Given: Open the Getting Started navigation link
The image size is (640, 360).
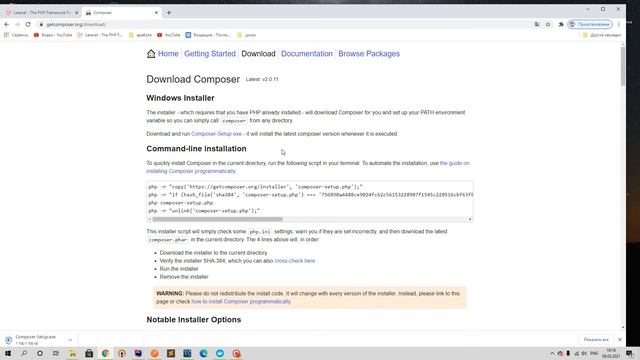Looking at the screenshot, I should [x=210, y=53].
